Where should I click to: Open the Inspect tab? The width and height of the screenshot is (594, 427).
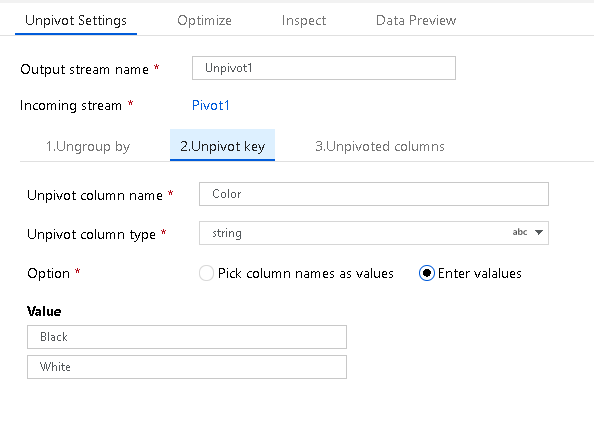click(303, 20)
